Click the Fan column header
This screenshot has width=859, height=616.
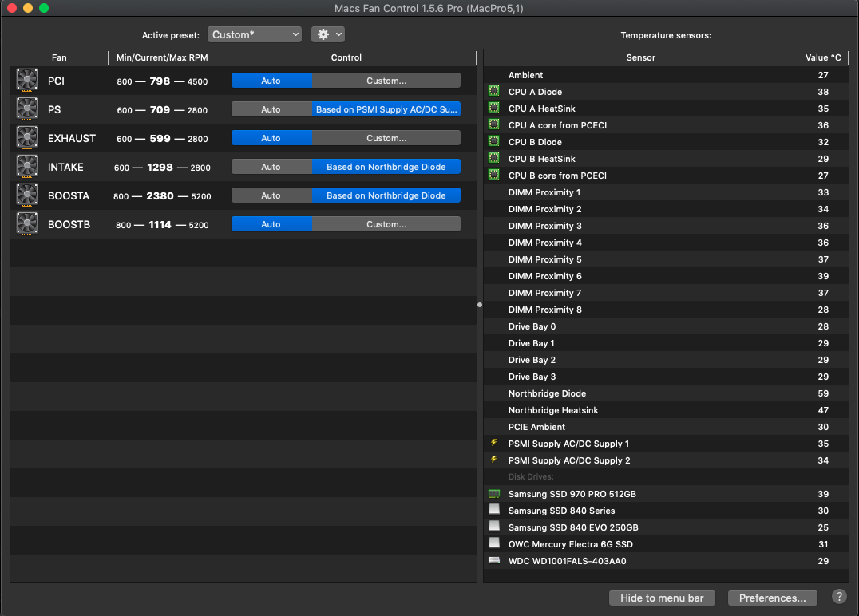59,57
